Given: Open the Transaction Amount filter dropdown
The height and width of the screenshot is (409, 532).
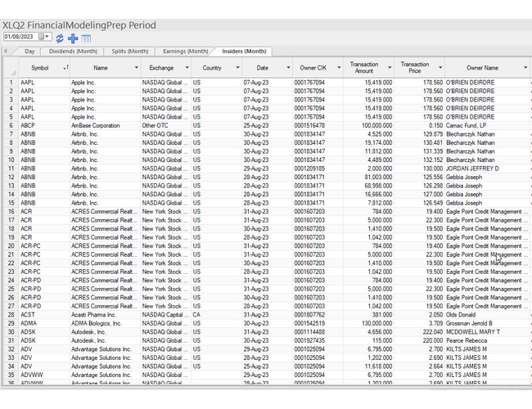Looking at the screenshot, I should pyautogui.click(x=390, y=68).
